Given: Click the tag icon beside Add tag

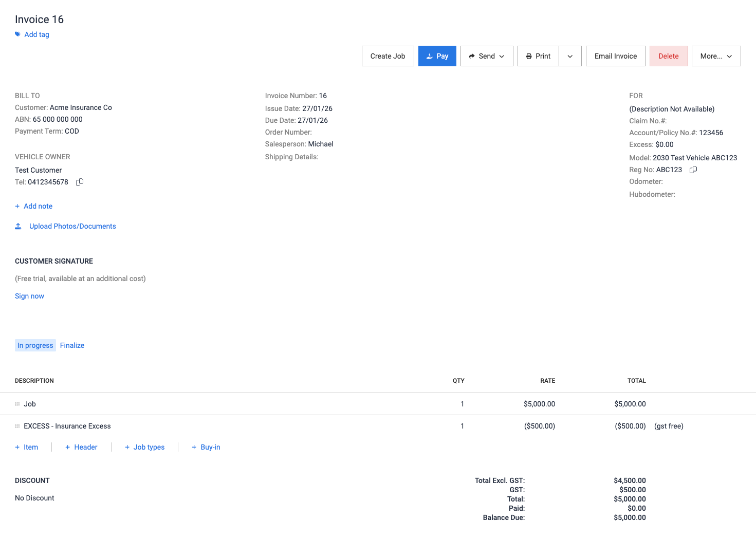Looking at the screenshot, I should click(17, 34).
